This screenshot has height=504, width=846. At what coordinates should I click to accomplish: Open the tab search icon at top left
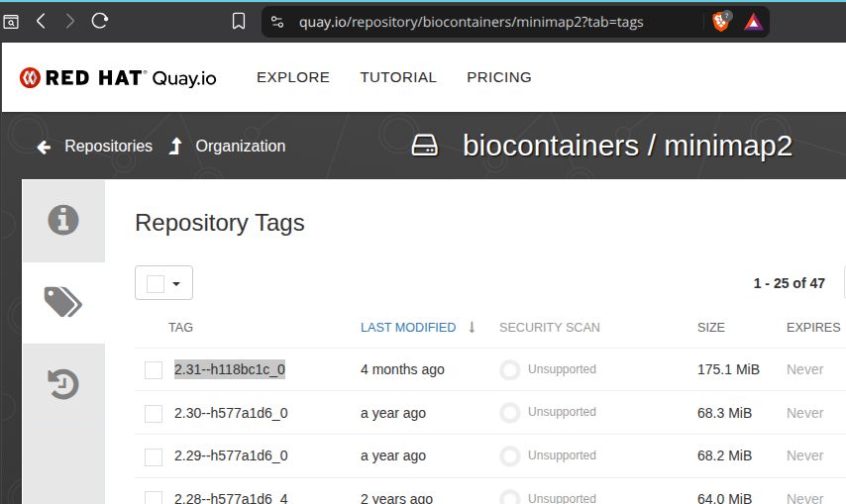[11, 22]
